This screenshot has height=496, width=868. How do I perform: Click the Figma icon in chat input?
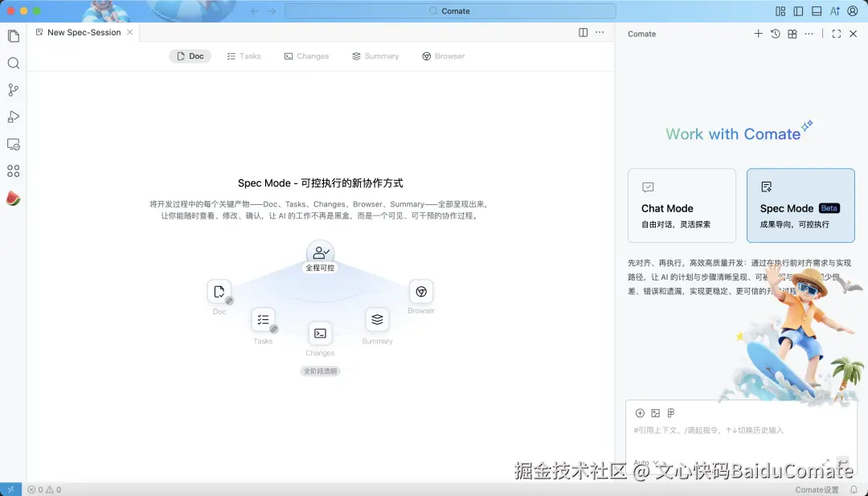click(671, 413)
